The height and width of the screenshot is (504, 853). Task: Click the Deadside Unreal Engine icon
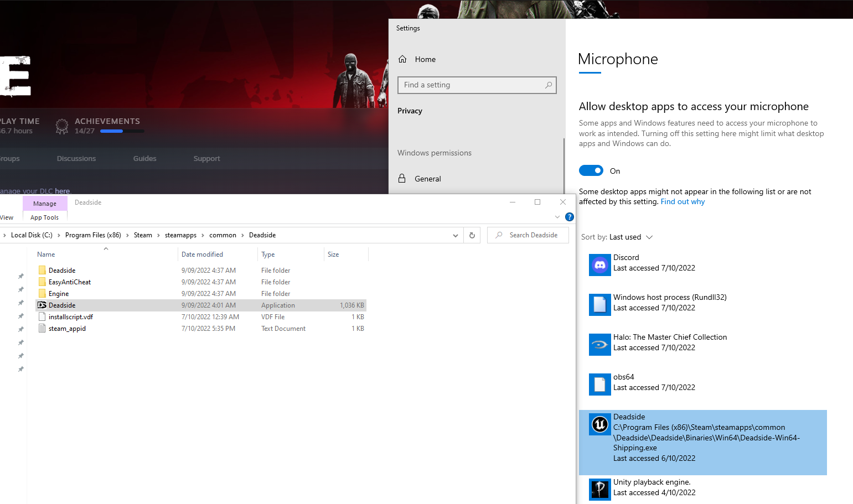click(599, 424)
